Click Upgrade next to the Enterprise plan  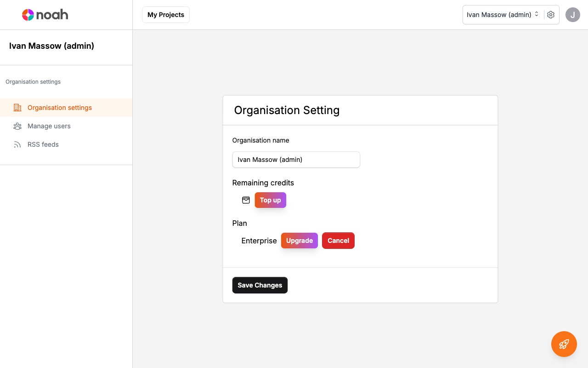tap(299, 241)
